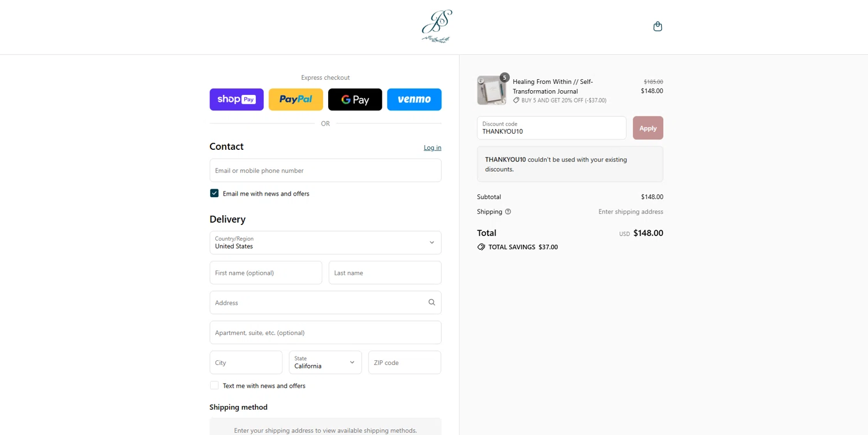Choose Google Pay express checkout
868x435 pixels.
(x=355, y=99)
